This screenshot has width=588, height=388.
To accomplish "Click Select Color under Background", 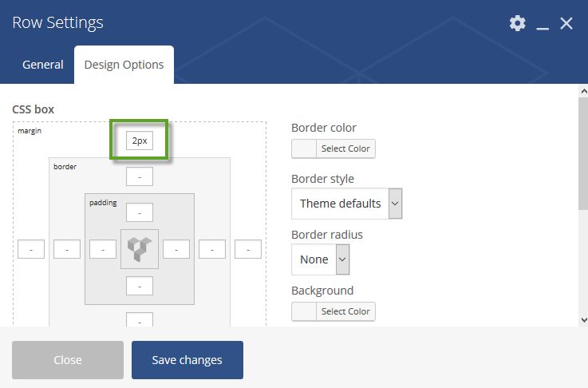I will coord(345,311).
